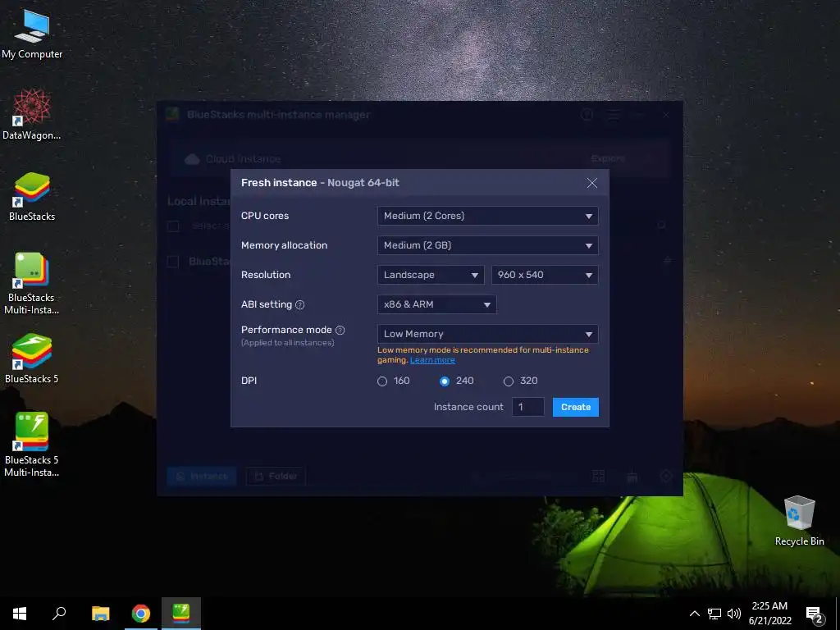Viewport: 840px width, 630px height.
Task: Close the Fresh instance dialog
Action: pyautogui.click(x=592, y=183)
